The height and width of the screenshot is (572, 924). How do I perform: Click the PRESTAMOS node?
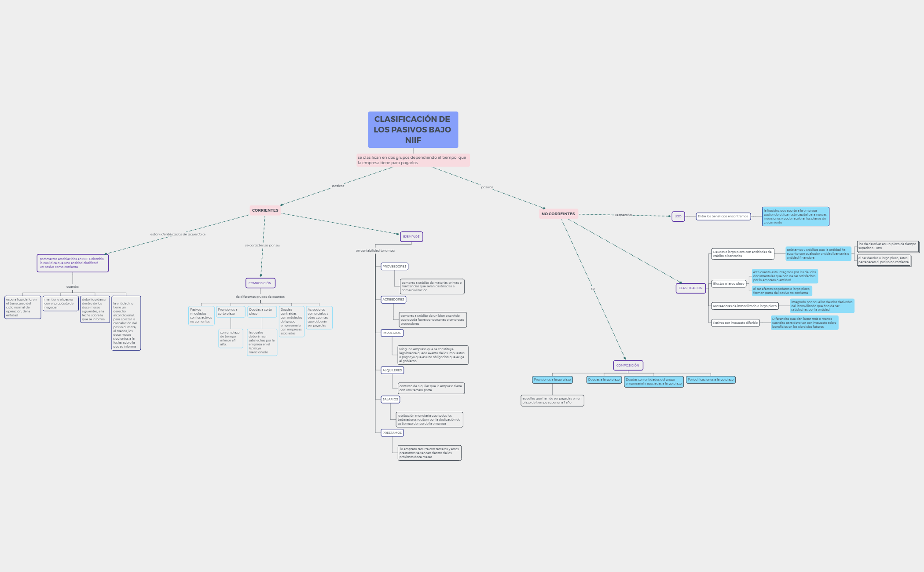click(x=391, y=433)
